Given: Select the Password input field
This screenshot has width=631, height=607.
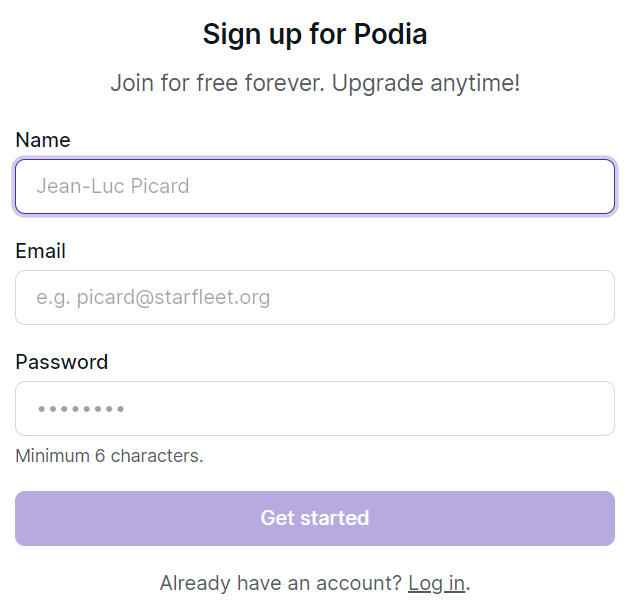Looking at the screenshot, I should point(315,409).
